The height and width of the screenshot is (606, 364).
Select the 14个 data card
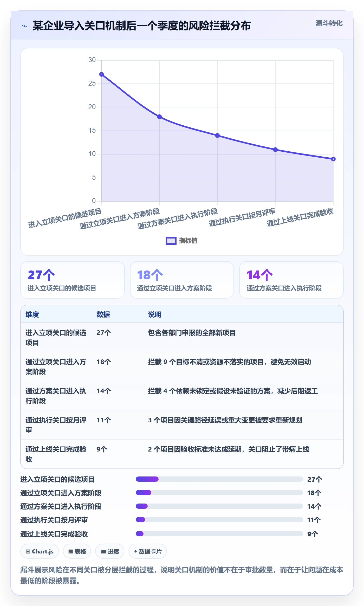coord(291,280)
